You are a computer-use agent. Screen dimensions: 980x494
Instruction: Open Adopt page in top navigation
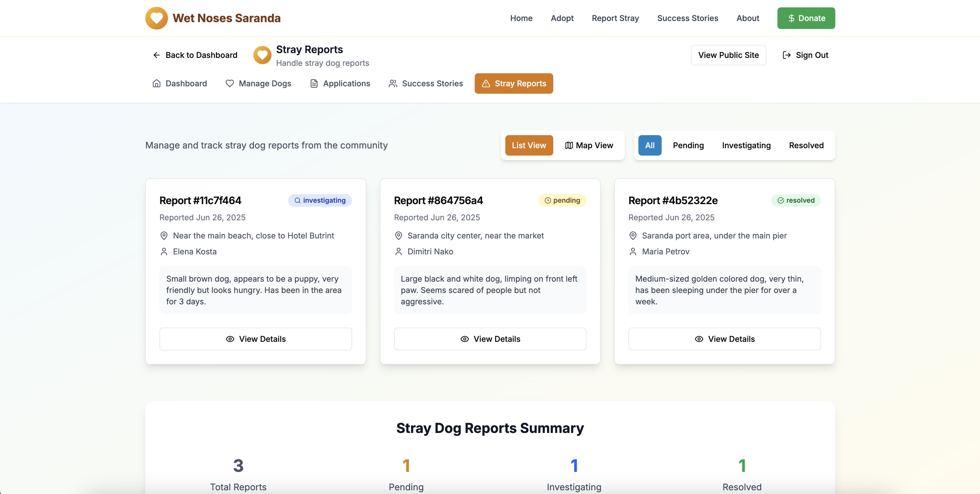(x=562, y=18)
